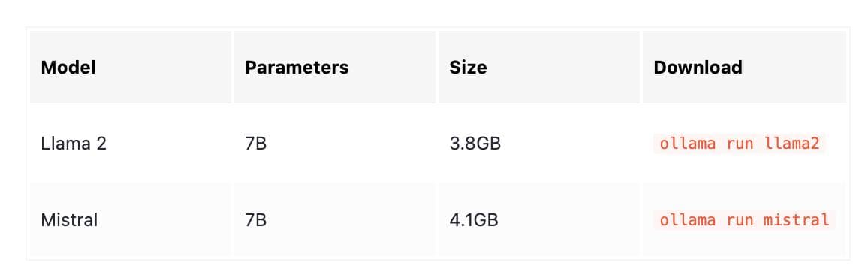Select the 'ollama run llama2' code snippet

[x=740, y=144]
